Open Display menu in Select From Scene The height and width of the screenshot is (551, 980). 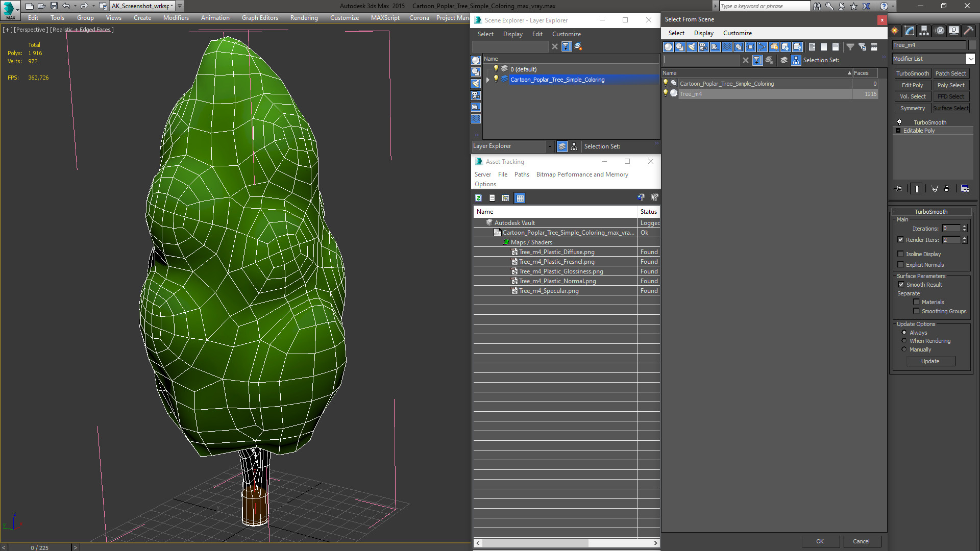[703, 33]
